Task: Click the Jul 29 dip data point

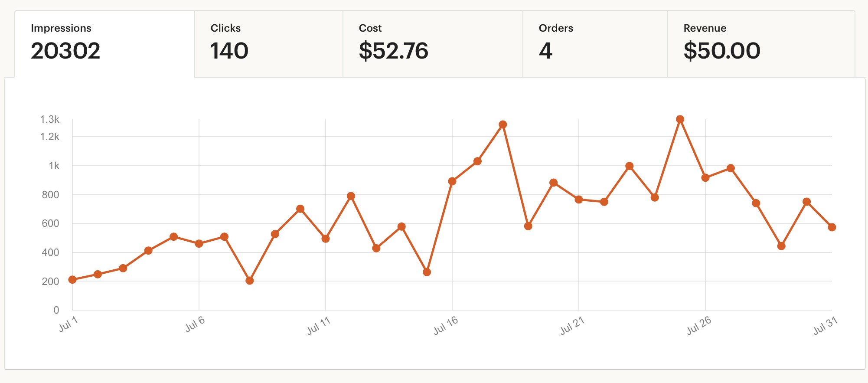Action: click(x=781, y=246)
